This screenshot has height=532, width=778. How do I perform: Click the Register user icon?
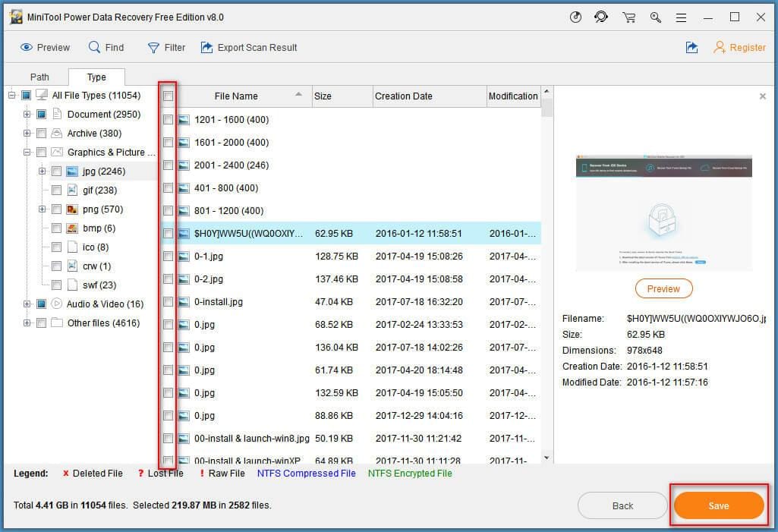coord(719,47)
